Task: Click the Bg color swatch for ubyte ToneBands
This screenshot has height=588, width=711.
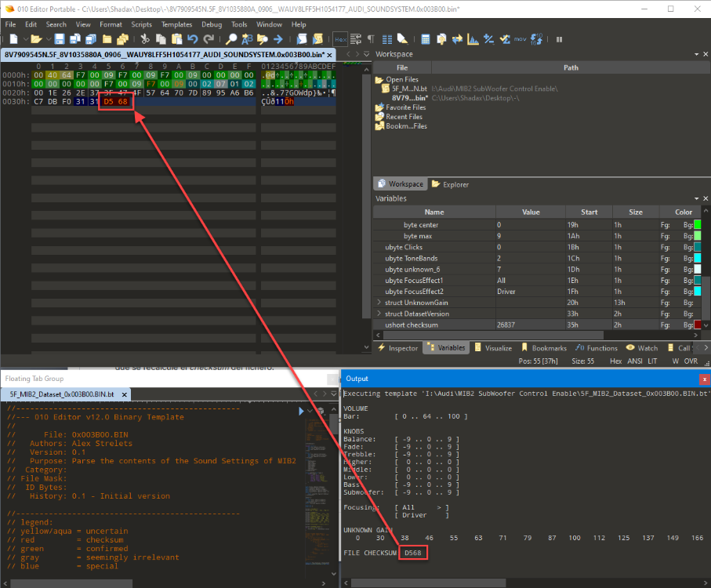Action: pyautogui.click(x=698, y=259)
